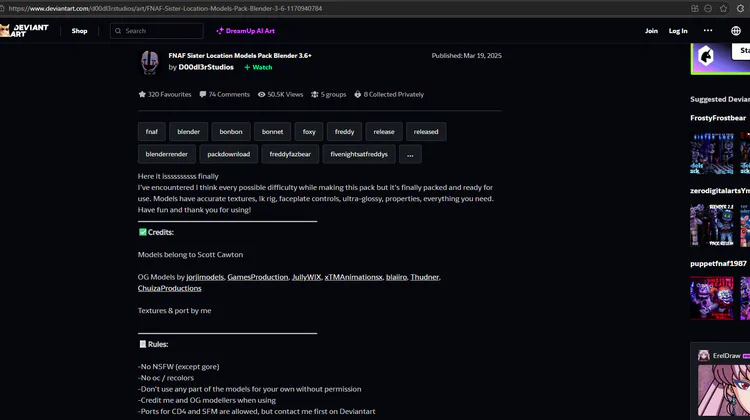Open the D00dl3rStudios author profile

(206, 67)
